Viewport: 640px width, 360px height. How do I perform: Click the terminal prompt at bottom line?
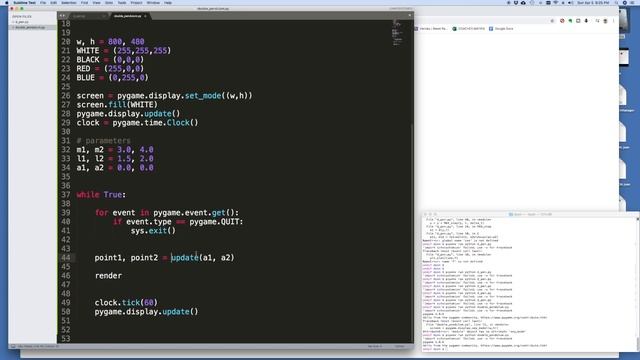click(x=435, y=349)
